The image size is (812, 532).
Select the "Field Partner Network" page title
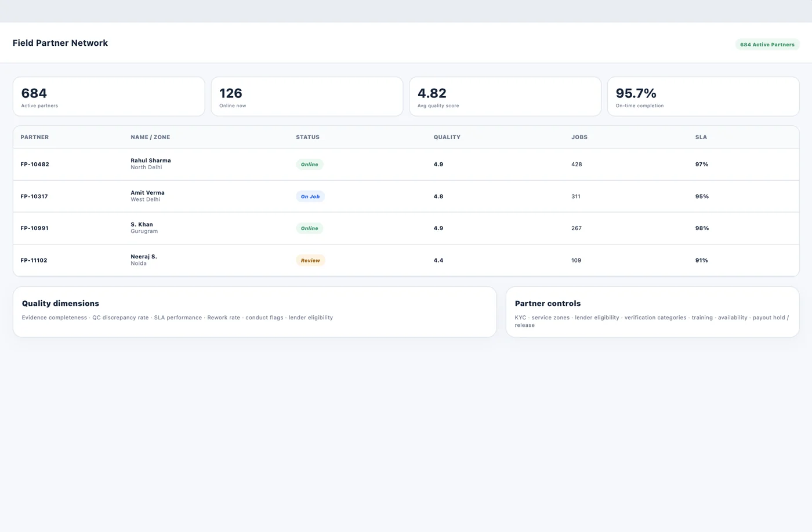(60, 43)
